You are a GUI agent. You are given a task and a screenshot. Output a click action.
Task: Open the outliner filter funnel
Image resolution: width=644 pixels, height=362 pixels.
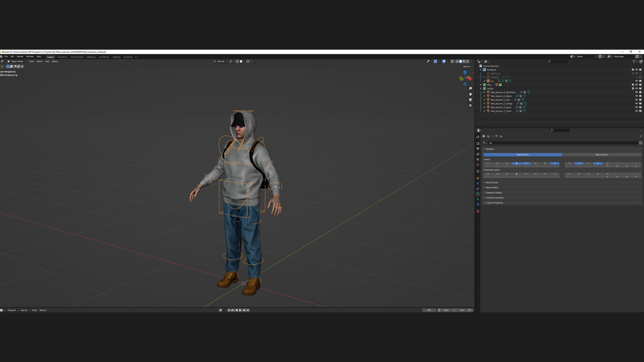634,61
